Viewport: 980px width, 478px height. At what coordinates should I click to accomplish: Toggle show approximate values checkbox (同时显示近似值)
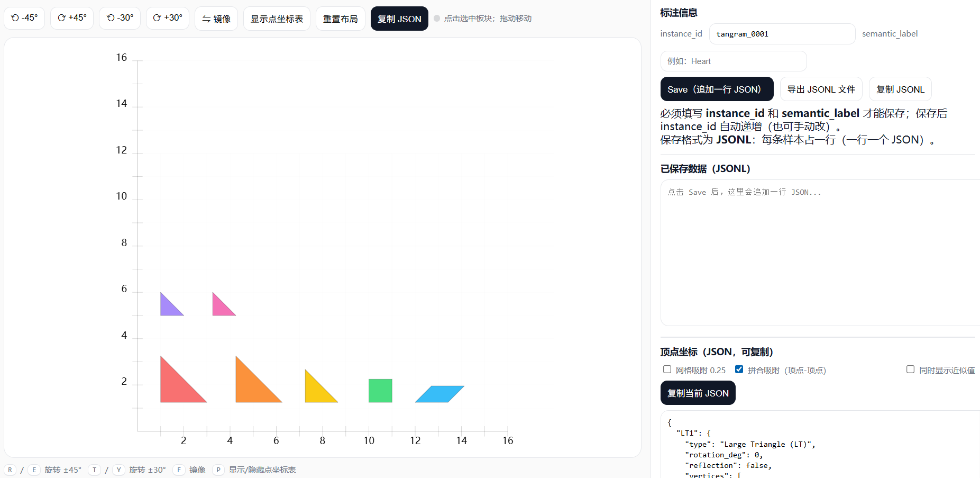point(910,369)
